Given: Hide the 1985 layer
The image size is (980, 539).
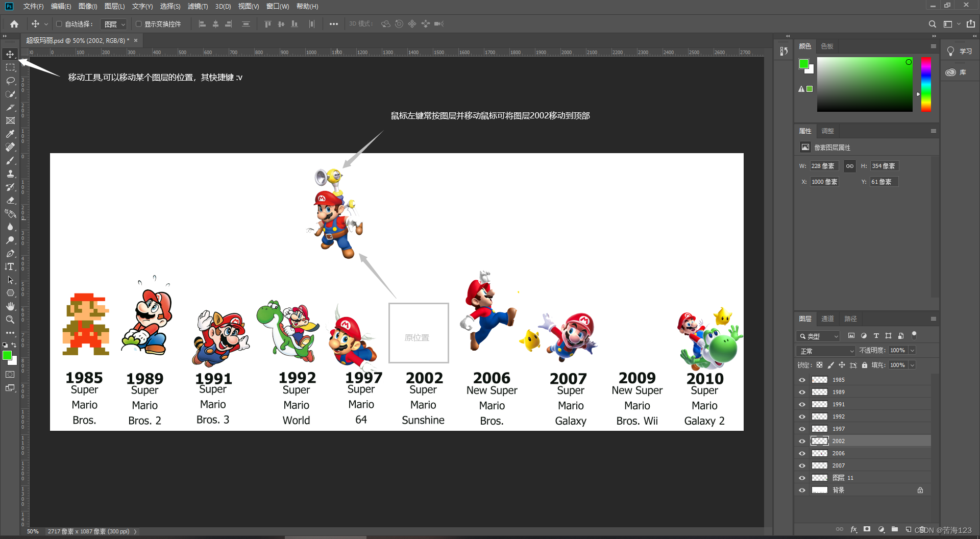Looking at the screenshot, I should tap(802, 380).
